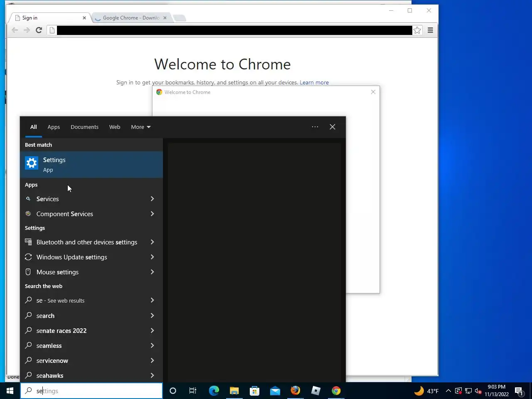Screen dimensions: 532x399
Task: Close the Welcome to Chrome popup
Action: point(373,92)
